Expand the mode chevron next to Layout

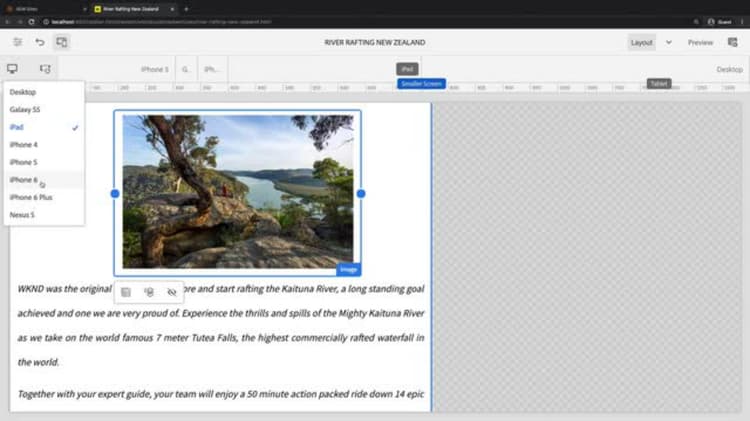coord(668,42)
